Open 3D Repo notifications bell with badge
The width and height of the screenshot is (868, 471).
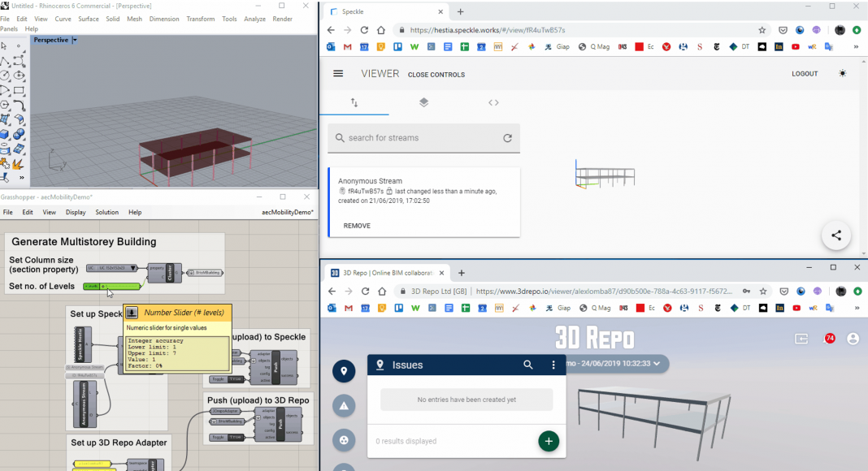click(x=829, y=339)
